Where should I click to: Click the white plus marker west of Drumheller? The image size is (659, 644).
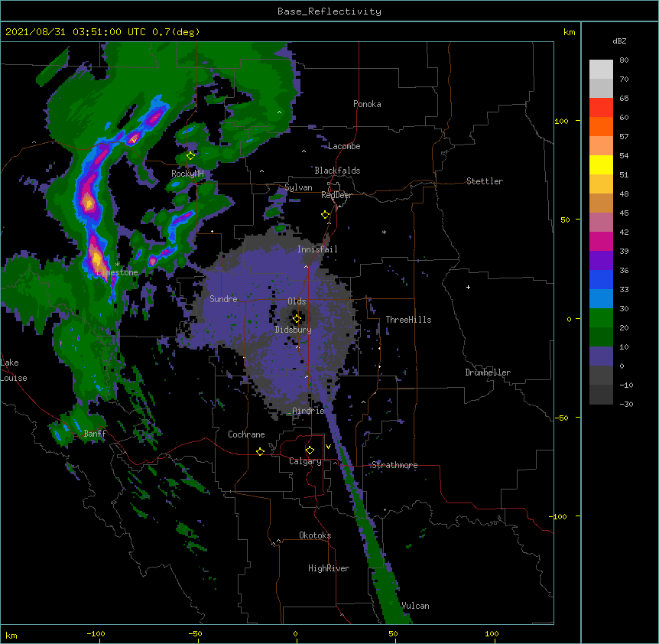[x=468, y=287]
